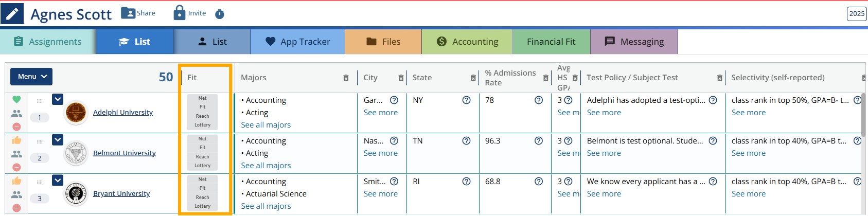Open the 2025 year selector
868x216 pixels.
[857, 13]
